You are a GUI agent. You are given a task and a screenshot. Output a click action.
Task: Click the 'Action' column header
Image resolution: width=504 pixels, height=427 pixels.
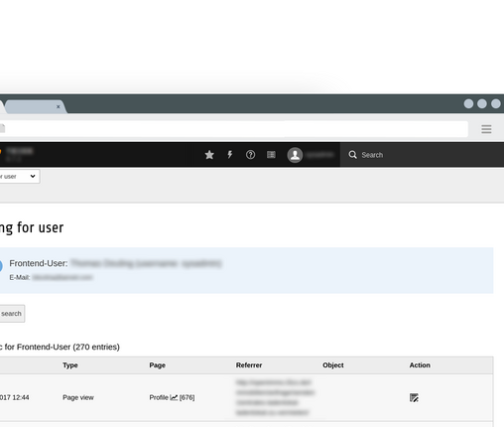tap(420, 365)
